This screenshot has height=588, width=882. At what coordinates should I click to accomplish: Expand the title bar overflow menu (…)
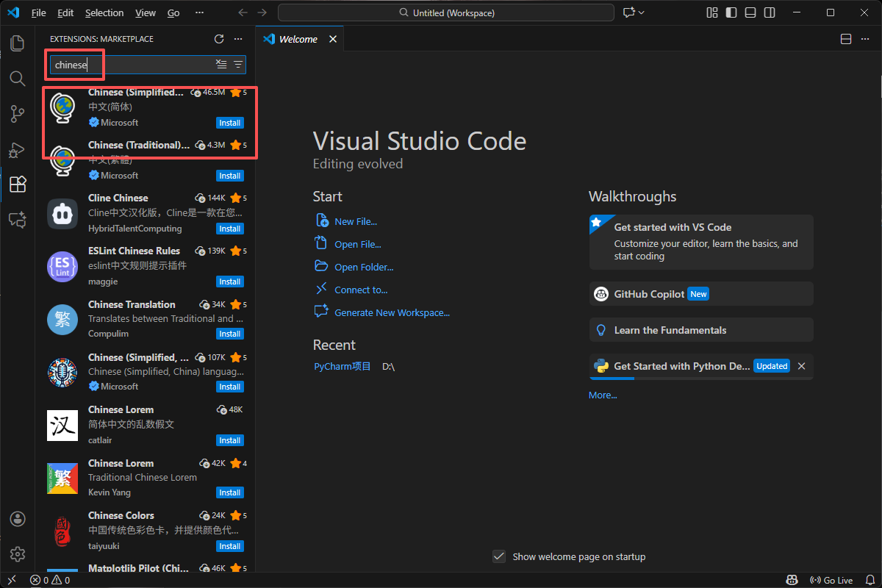(x=200, y=12)
